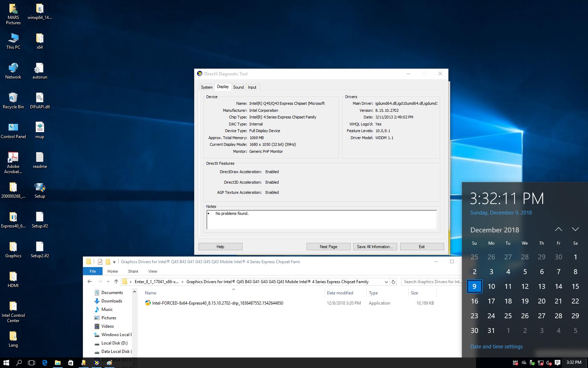Refresh the Explorer folder view

click(x=393, y=282)
